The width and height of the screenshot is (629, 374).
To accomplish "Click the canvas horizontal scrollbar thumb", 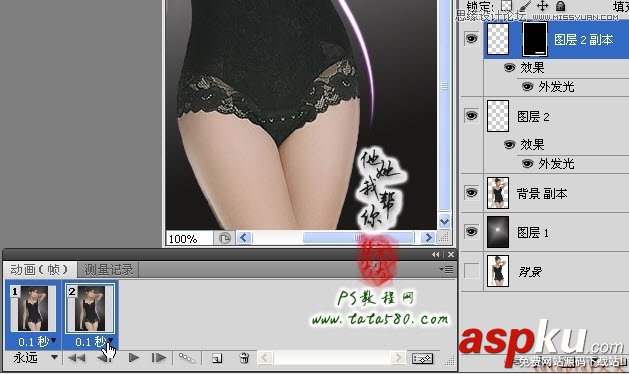I will (358, 238).
